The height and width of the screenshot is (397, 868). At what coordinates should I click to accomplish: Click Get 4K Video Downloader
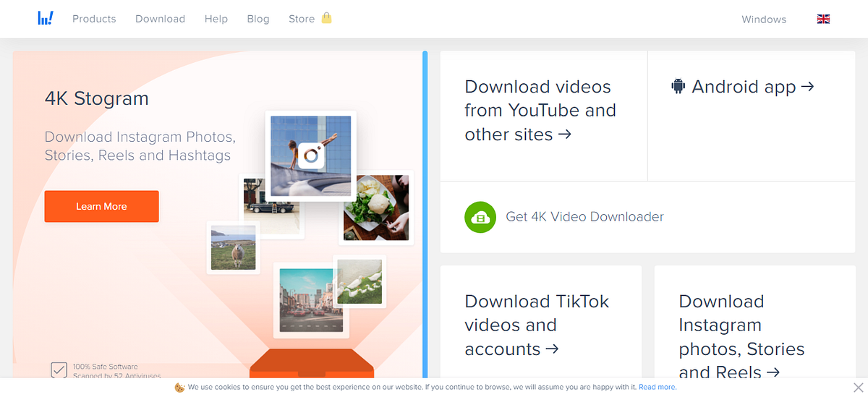tap(584, 216)
